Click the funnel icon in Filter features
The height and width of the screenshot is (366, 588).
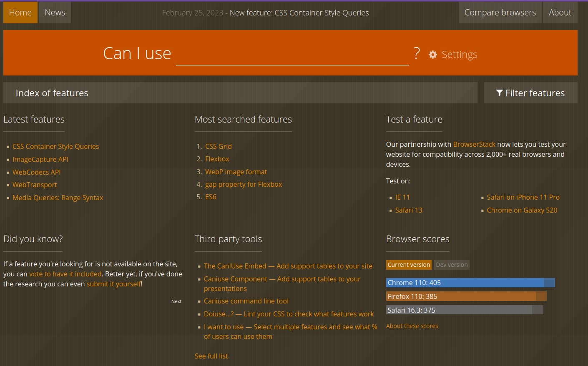(x=499, y=93)
